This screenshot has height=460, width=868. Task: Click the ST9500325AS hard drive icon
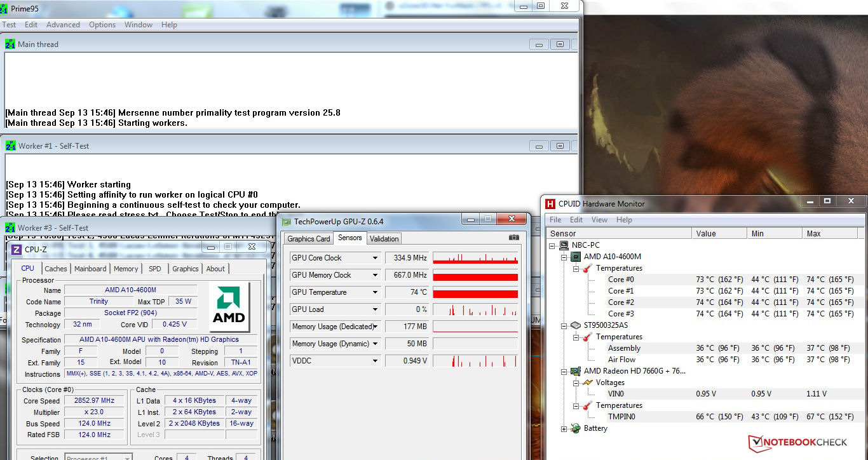pyautogui.click(x=576, y=325)
